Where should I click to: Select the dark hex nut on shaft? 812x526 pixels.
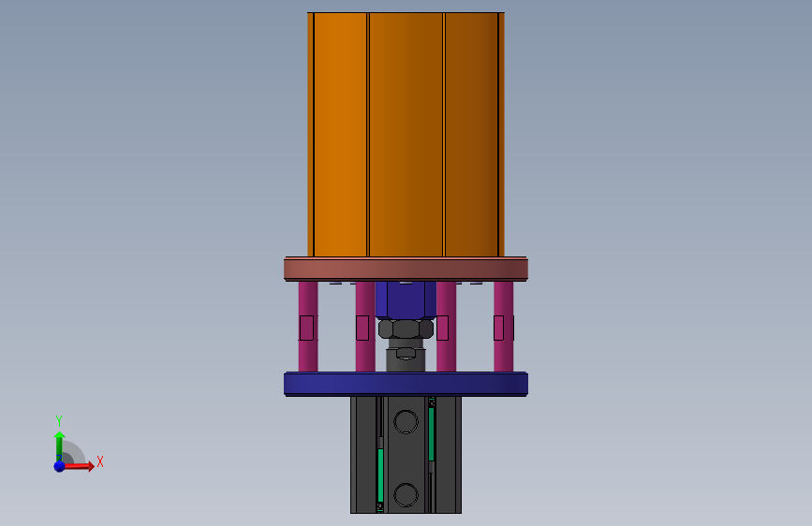[406, 329]
